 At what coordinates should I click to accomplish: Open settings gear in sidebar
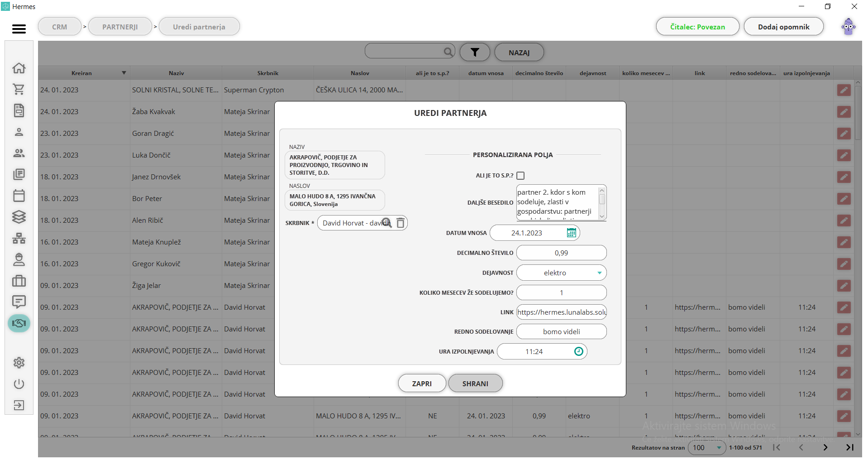(x=19, y=363)
